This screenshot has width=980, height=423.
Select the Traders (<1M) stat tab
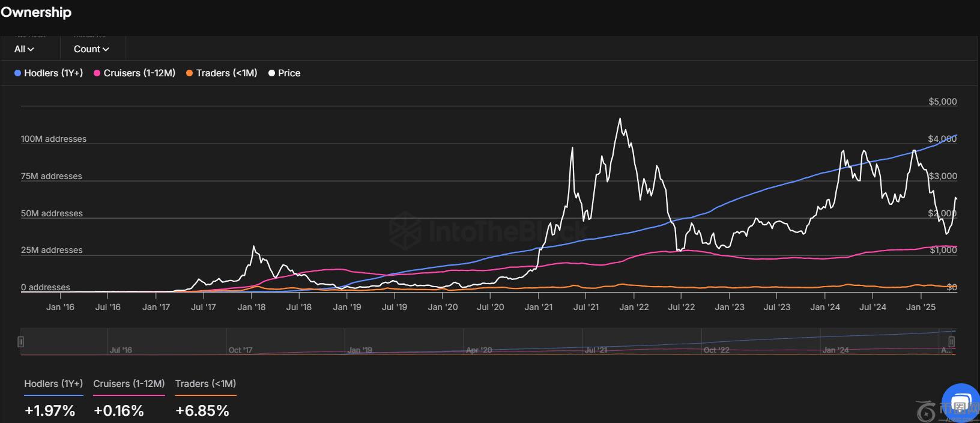[x=205, y=384]
